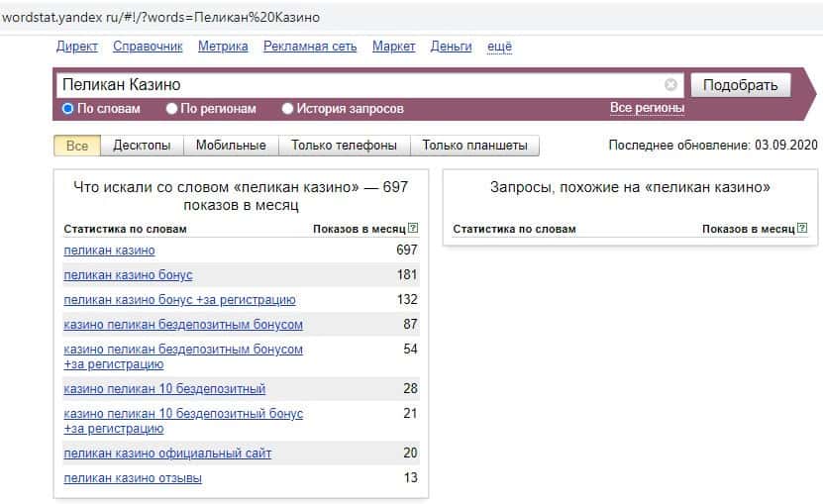The height and width of the screenshot is (504, 823).
Task: Go to the «Метрика» link
Action: (223, 47)
